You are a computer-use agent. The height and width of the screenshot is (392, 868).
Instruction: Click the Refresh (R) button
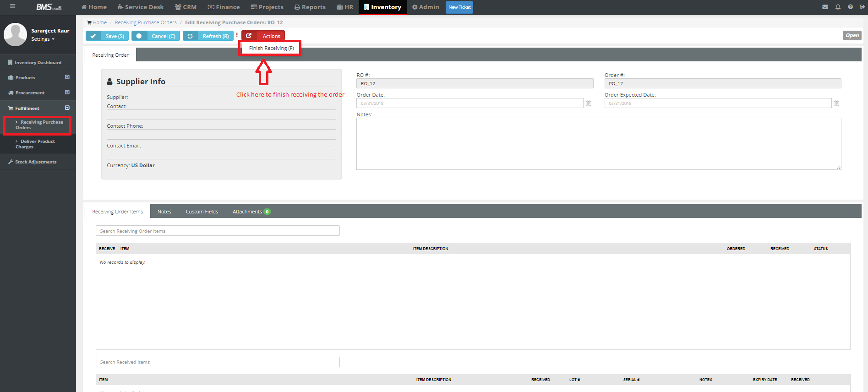208,36
